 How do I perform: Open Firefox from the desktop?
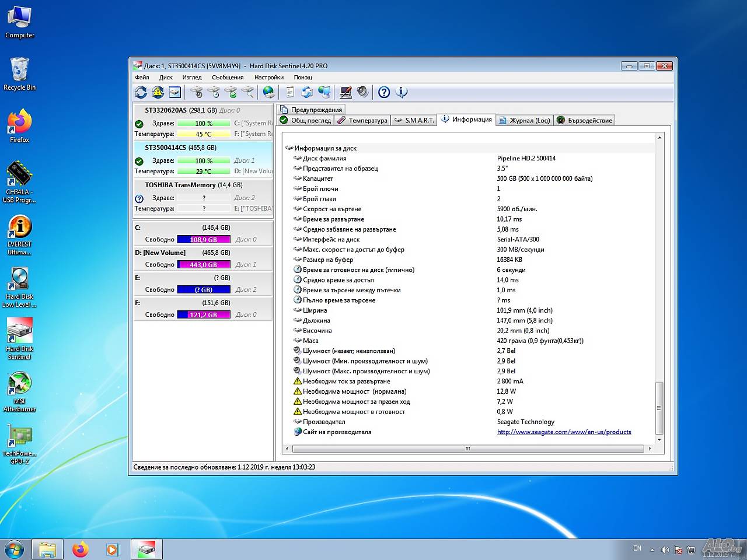[19, 125]
